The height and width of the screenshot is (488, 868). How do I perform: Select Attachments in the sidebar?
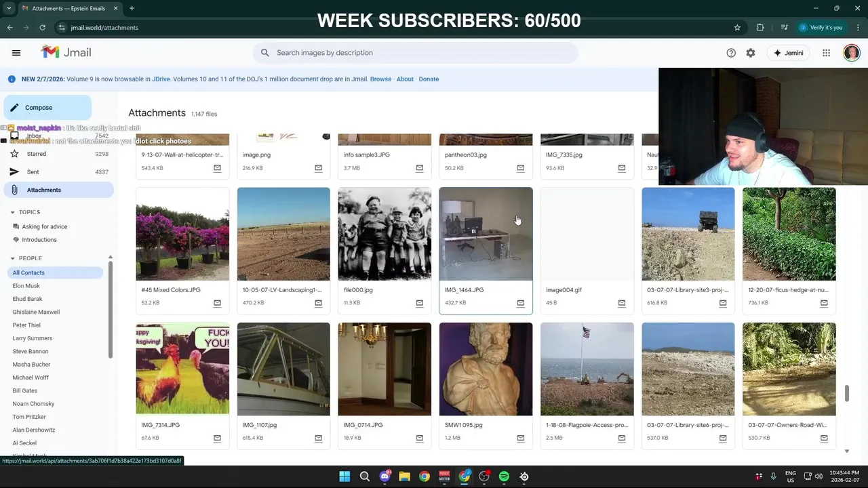pyautogui.click(x=58, y=190)
